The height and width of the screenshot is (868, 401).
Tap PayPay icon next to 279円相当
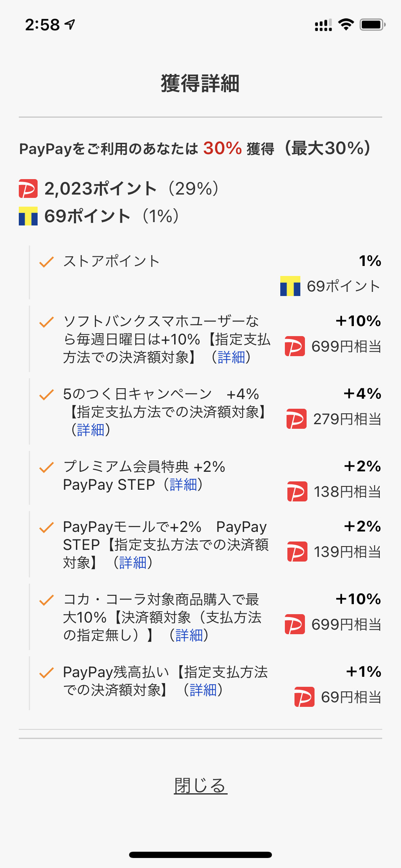coord(296,419)
